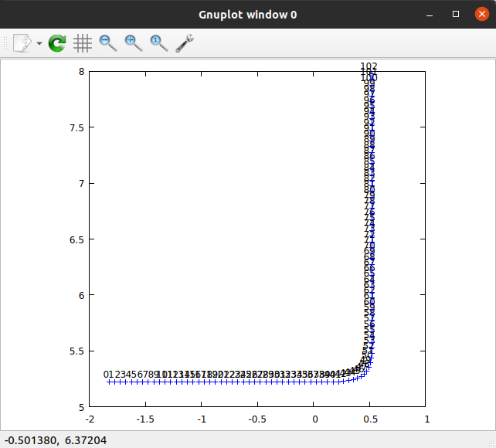Autoscale the plot with magnifier icon
Image resolution: width=496 pixels, height=448 pixels.
pos(159,43)
